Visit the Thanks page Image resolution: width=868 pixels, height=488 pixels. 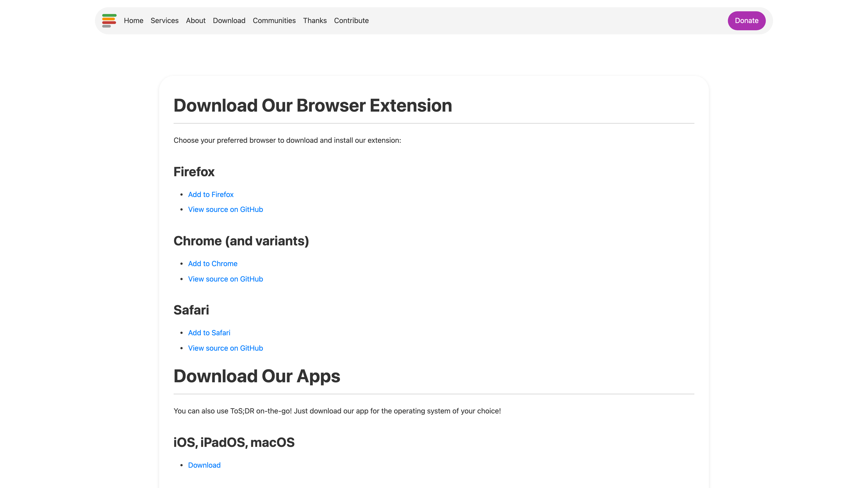(x=315, y=21)
